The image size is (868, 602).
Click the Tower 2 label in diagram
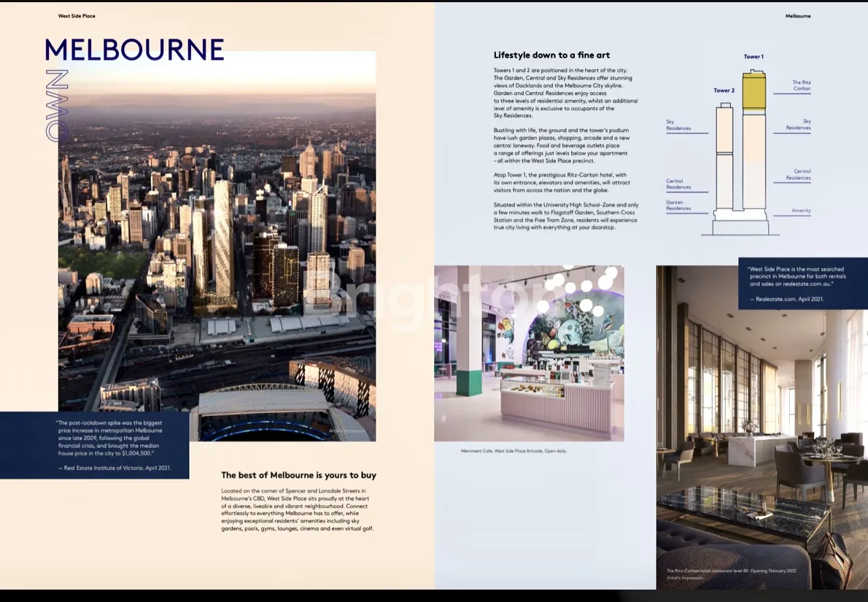[x=724, y=90]
